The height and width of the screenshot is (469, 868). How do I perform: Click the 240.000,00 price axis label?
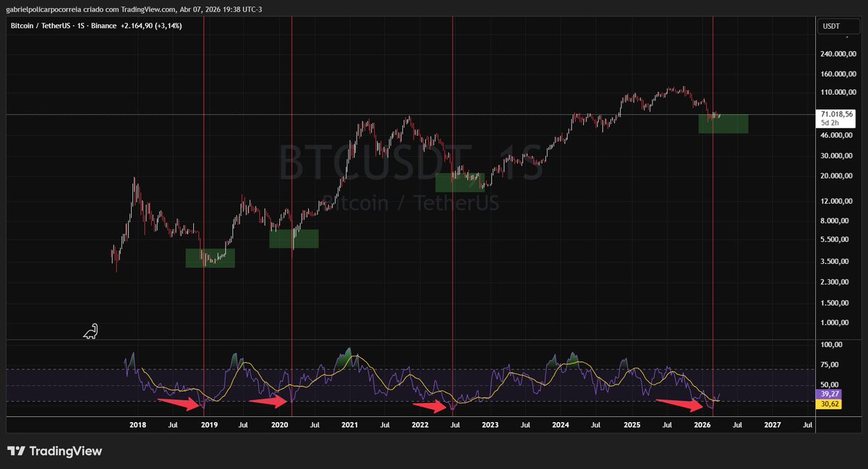click(x=838, y=54)
